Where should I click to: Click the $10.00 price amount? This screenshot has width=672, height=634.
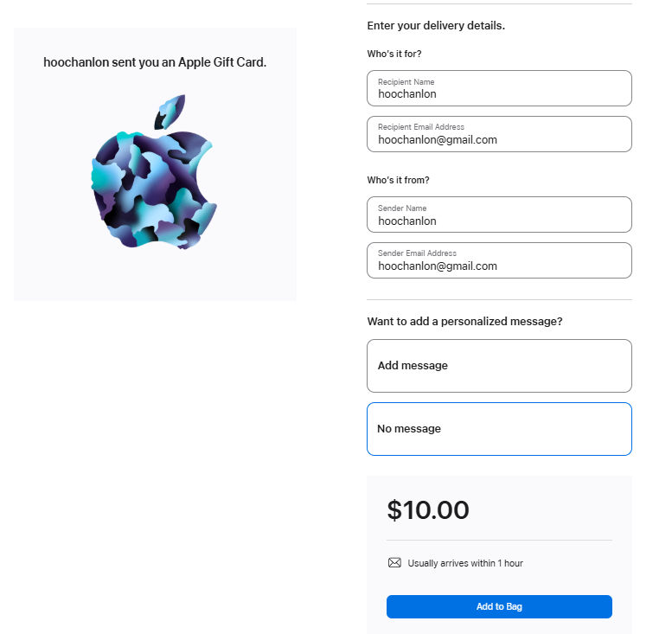(428, 510)
